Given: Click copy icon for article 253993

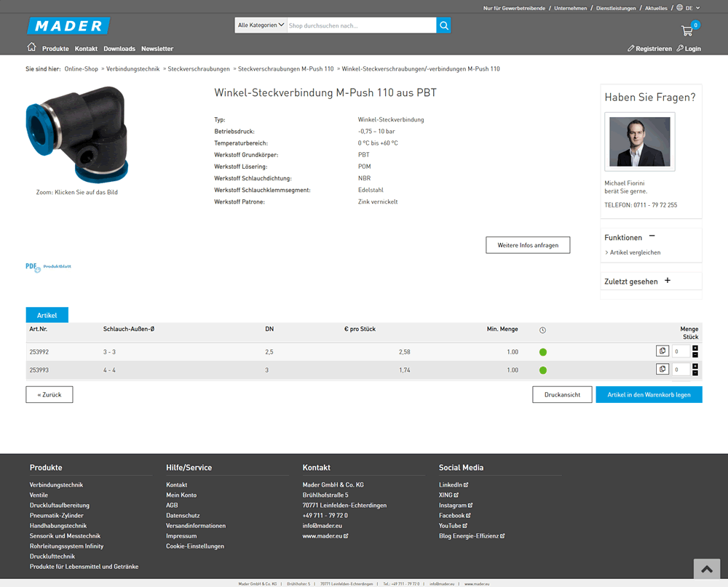Looking at the screenshot, I should [x=662, y=370].
